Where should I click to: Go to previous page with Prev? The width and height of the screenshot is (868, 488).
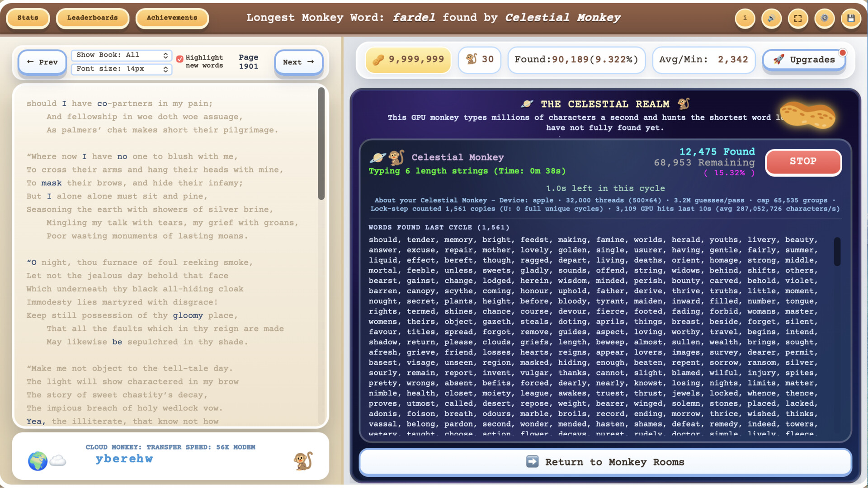point(42,62)
